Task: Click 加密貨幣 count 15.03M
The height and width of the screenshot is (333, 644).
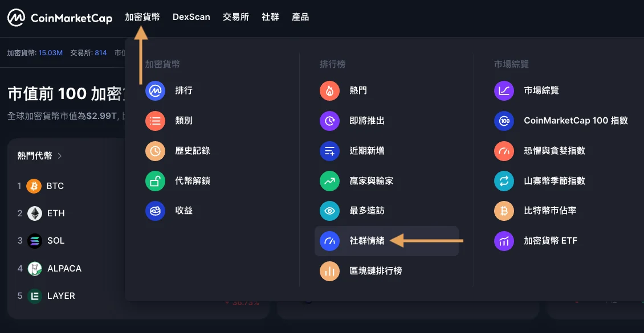Action: [51, 53]
